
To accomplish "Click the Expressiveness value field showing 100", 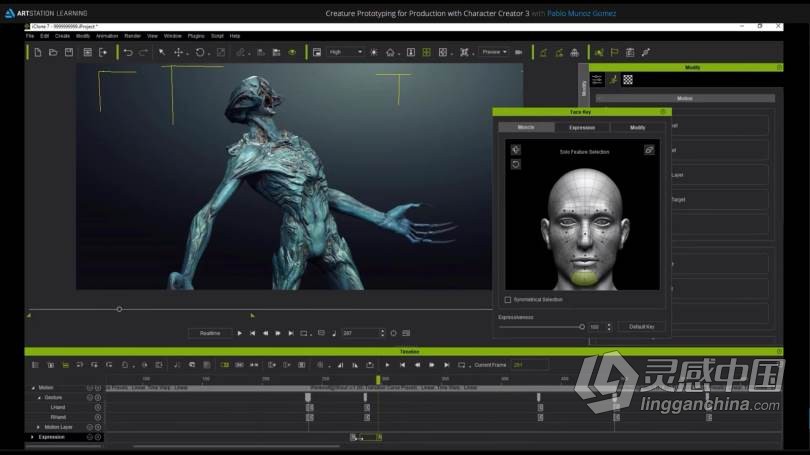I will 597,327.
